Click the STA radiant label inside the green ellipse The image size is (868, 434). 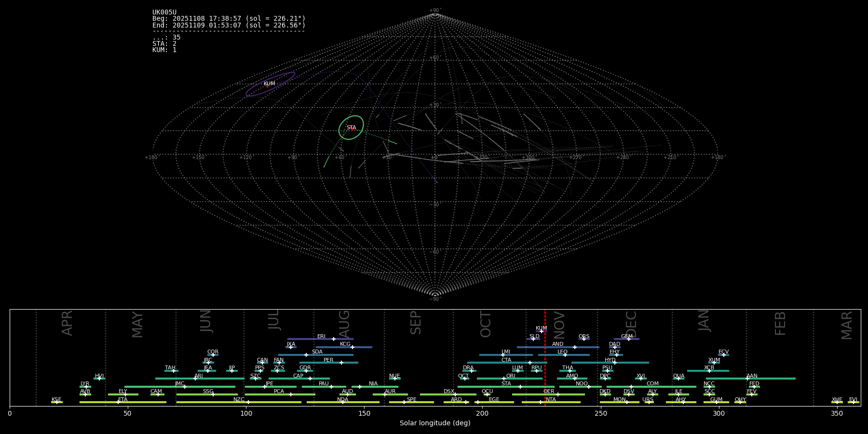coord(351,128)
